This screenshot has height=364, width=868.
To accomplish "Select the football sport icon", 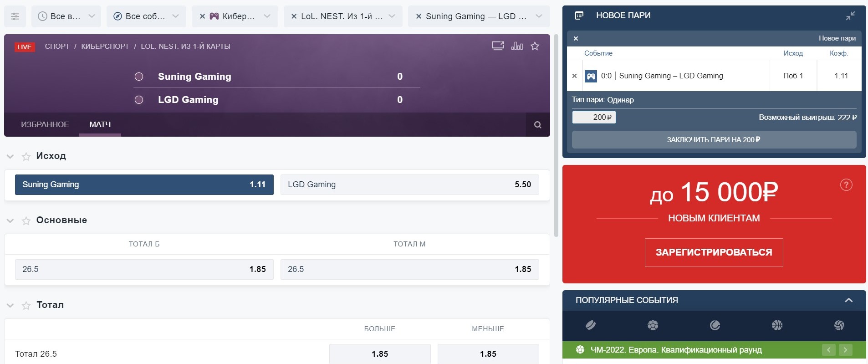I will (x=653, y=325).
